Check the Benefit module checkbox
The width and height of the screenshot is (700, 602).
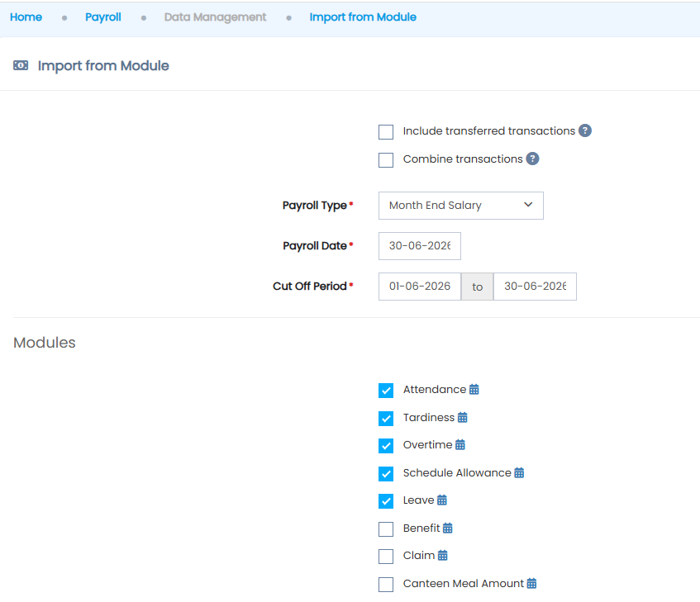(x=386, y=529)
